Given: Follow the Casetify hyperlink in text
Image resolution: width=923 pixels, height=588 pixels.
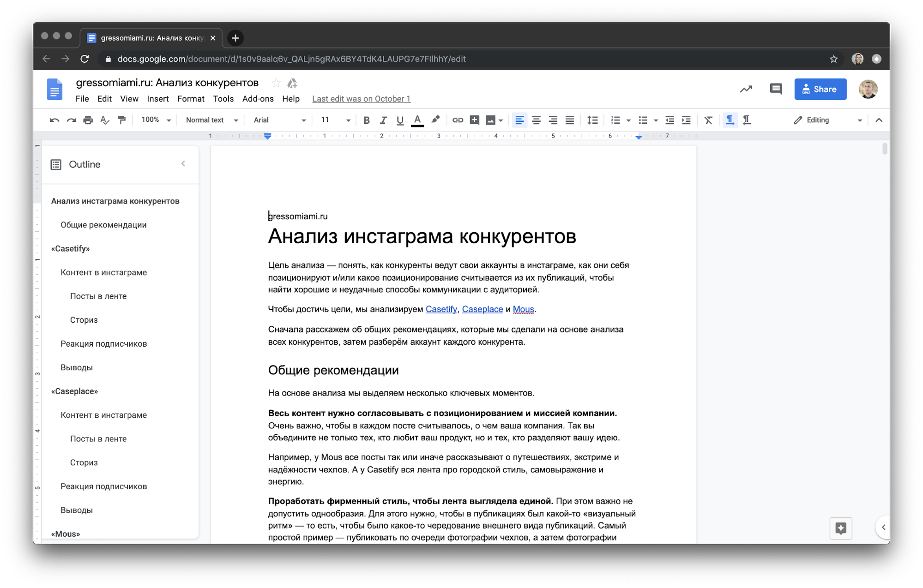Looking at the screenshot, I should tap(441, 309).
